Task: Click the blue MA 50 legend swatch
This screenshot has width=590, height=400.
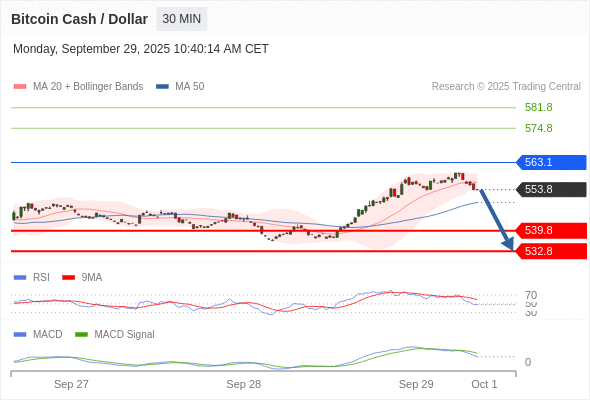Action: (162, 87)
